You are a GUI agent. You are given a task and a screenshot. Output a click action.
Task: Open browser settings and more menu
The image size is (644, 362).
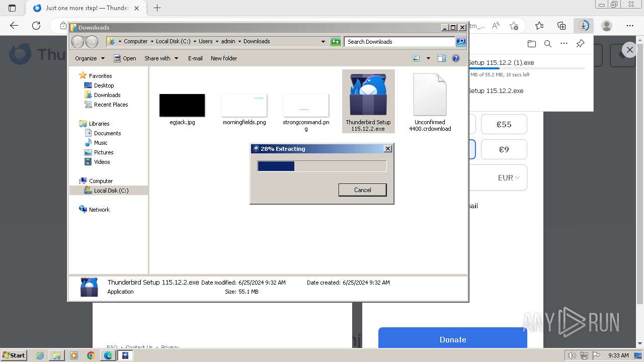click(630, 26)
